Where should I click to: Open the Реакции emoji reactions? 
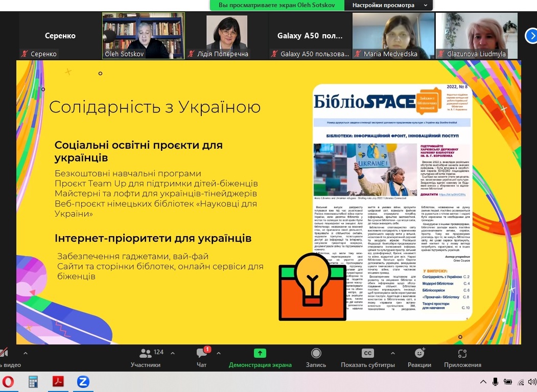click(419, 357)
